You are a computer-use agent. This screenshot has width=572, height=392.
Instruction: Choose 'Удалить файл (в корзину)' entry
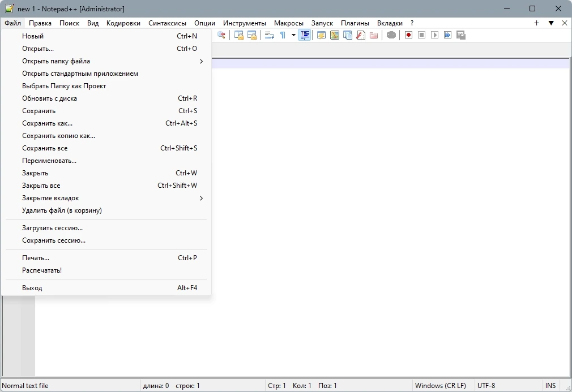pyautogui.click(x=106, y=210)
